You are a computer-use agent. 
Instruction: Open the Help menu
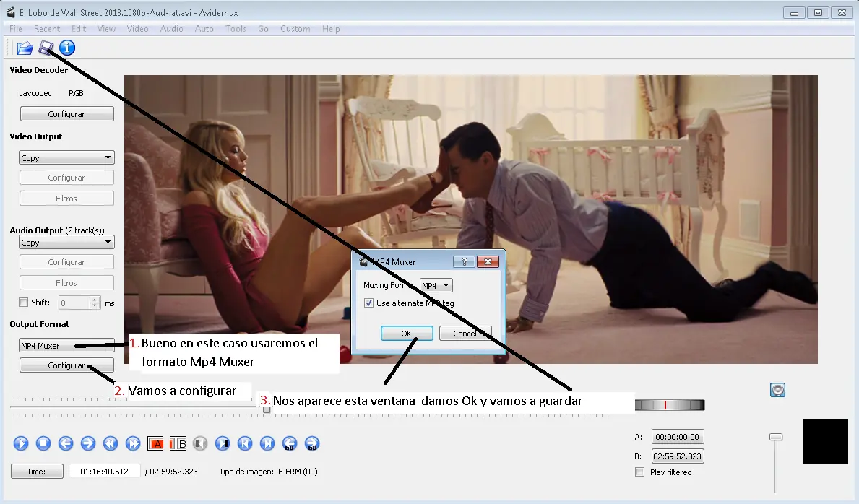[331, 28]
